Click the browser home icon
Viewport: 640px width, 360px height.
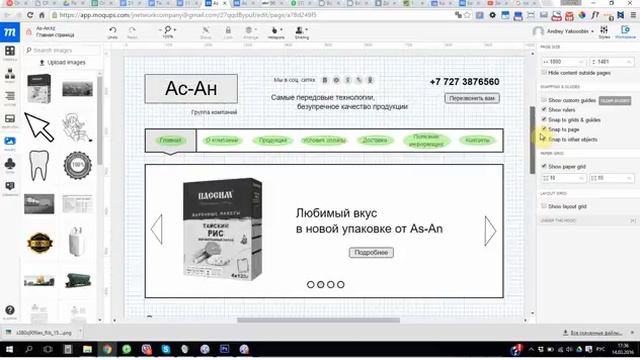(42, 15)
